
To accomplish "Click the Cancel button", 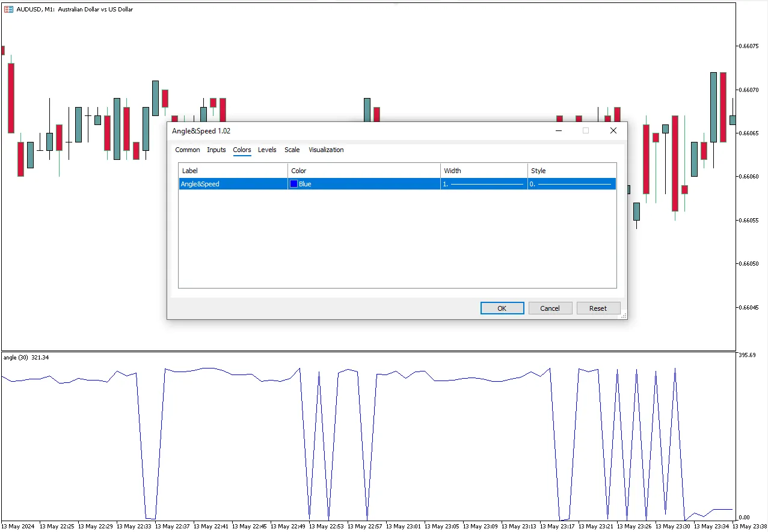I will 550,308.
